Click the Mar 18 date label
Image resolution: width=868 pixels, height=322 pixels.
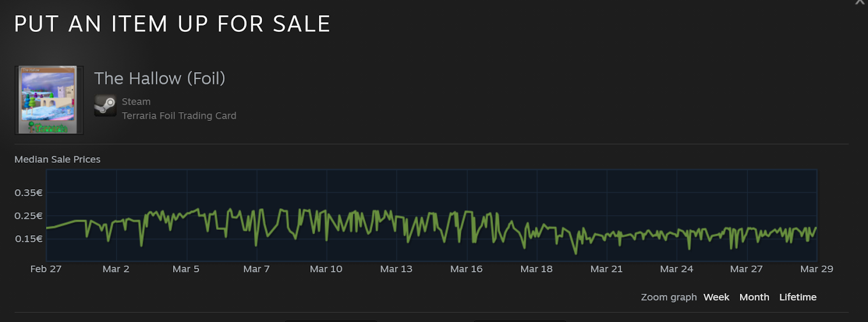[x=537, y=269]
